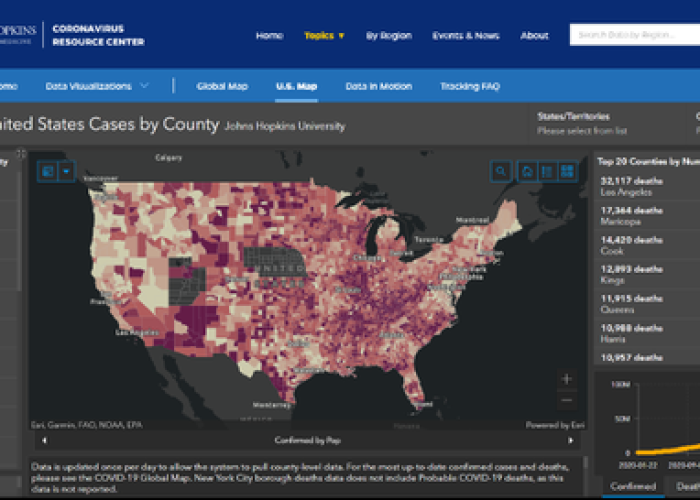Select Los Angeles county deaths entry
The height and width of the screenshot is (500, 700).
point(647,187)
